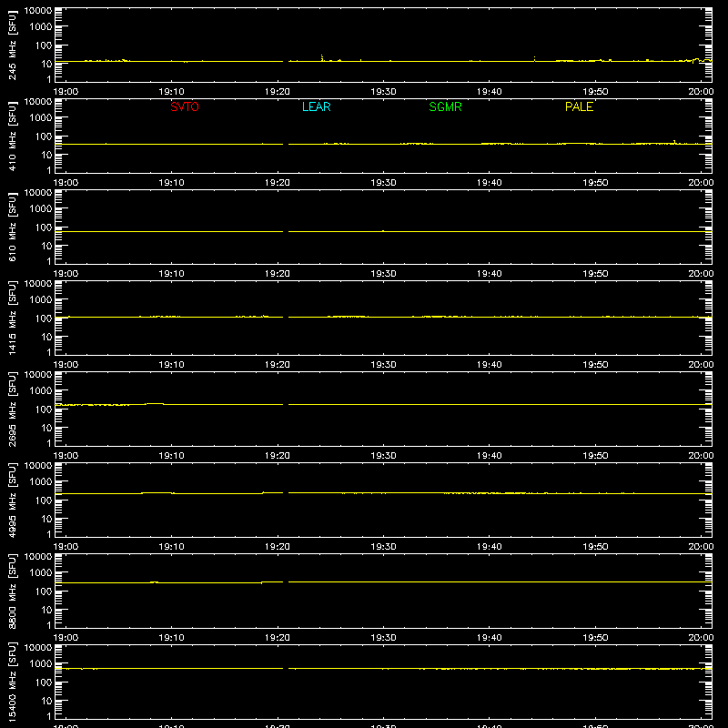Select the 610 MHz [SFU] axis title
Image resolution: width=728 pixels, height=728 pixels.
point(12,227)
